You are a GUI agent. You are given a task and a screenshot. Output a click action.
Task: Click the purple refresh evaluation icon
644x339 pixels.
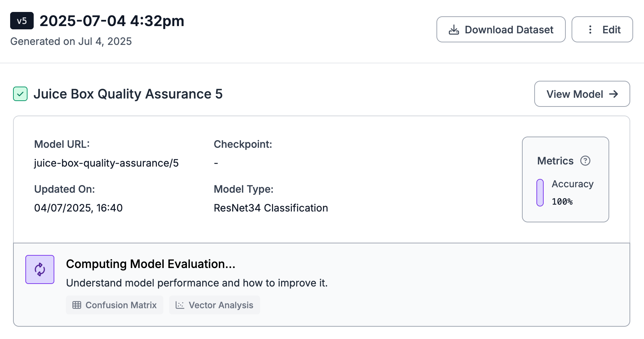40,269
